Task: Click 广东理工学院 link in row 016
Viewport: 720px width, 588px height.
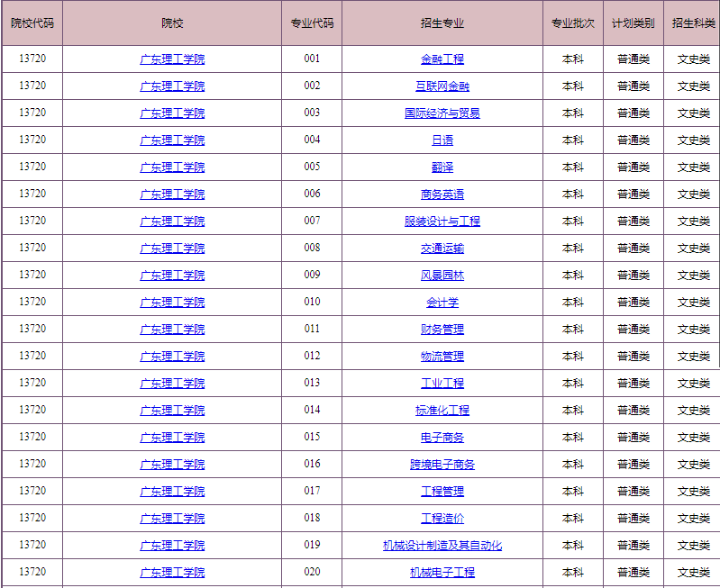Action: pos(172,465)
